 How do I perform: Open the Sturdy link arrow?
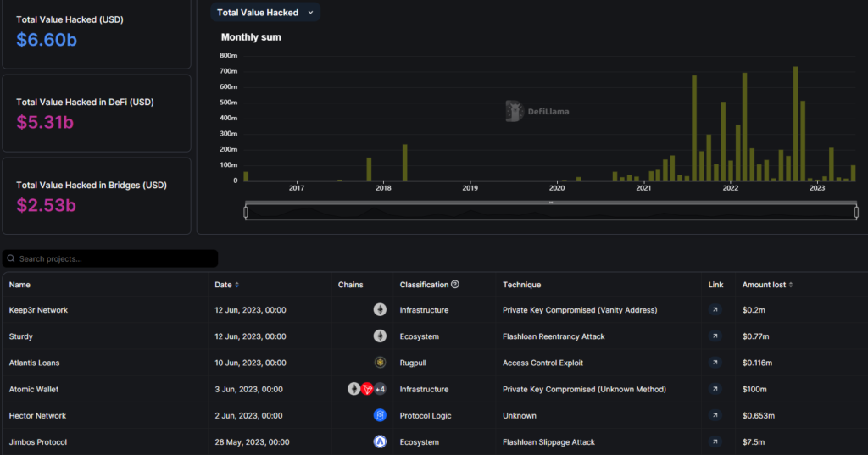point(715,336)
